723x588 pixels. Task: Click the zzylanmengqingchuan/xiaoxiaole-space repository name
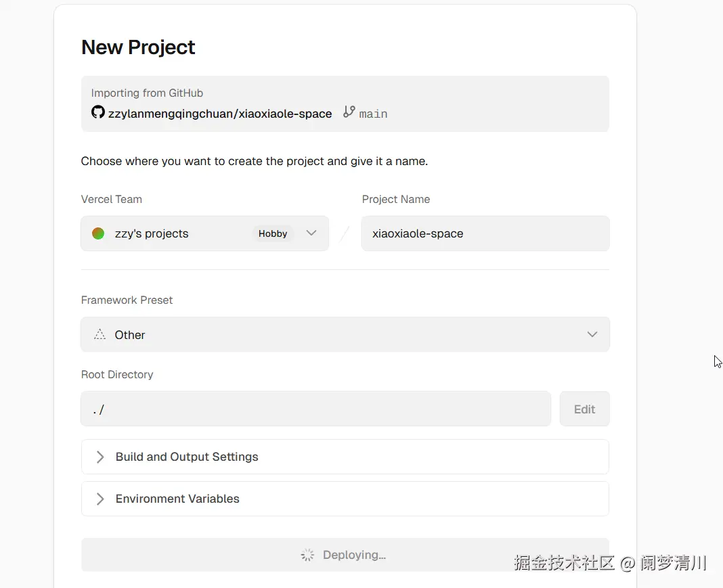tap(220, 114)
